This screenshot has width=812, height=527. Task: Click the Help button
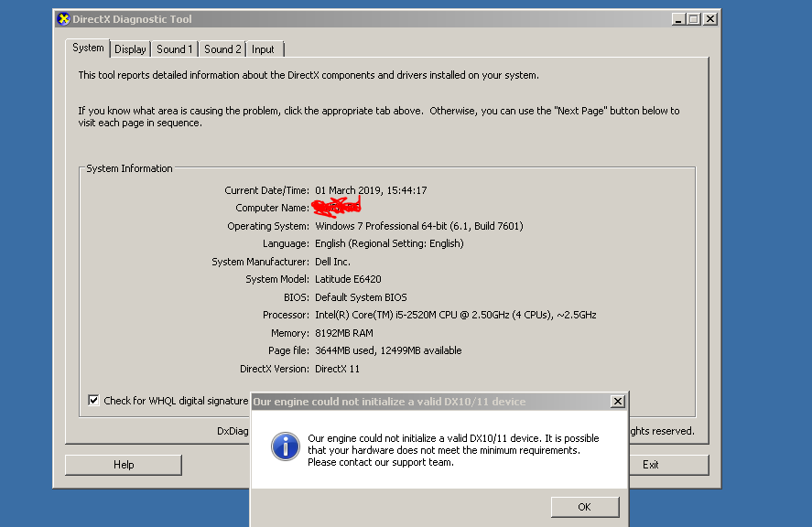coord(124,465)
